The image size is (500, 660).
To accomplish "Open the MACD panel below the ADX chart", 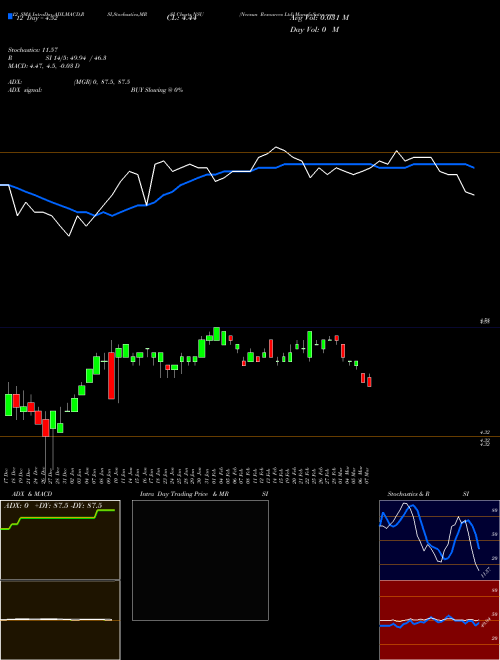I will 60,620.
